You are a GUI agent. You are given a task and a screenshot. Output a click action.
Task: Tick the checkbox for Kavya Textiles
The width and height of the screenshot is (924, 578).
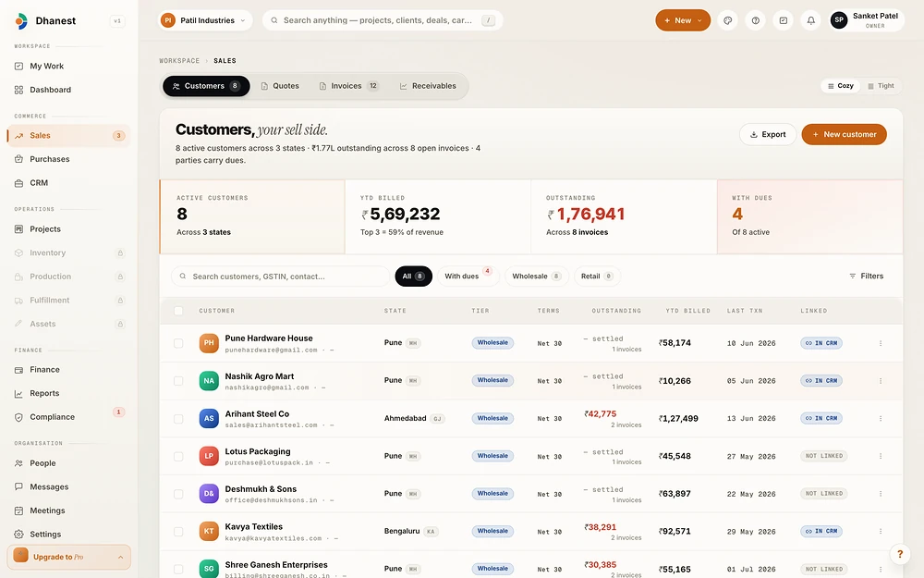coord(178,532)
